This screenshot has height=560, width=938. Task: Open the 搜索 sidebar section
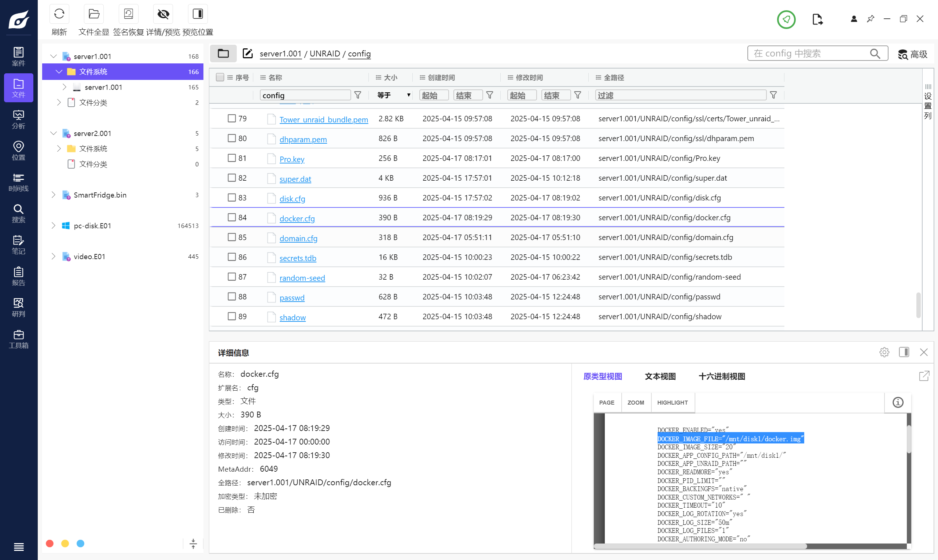pyautogui.click(x=18, y=213)
